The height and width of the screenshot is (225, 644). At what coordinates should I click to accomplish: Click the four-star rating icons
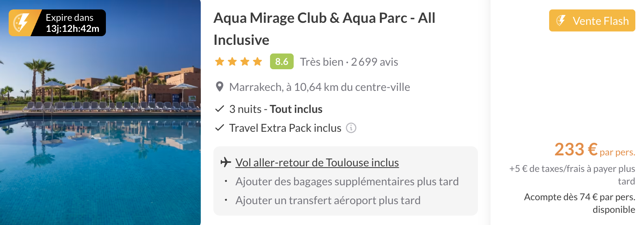[239, 62]
